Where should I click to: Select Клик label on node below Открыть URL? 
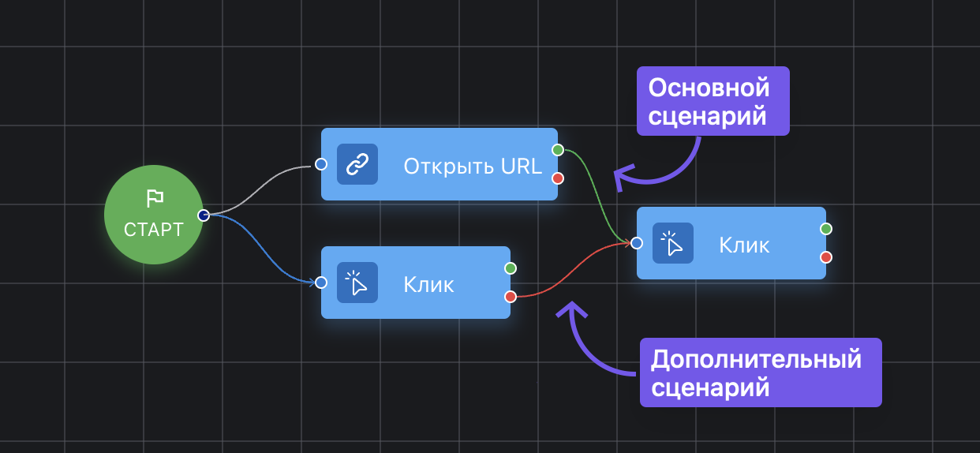pyautogui.click(x=428, y=284)
